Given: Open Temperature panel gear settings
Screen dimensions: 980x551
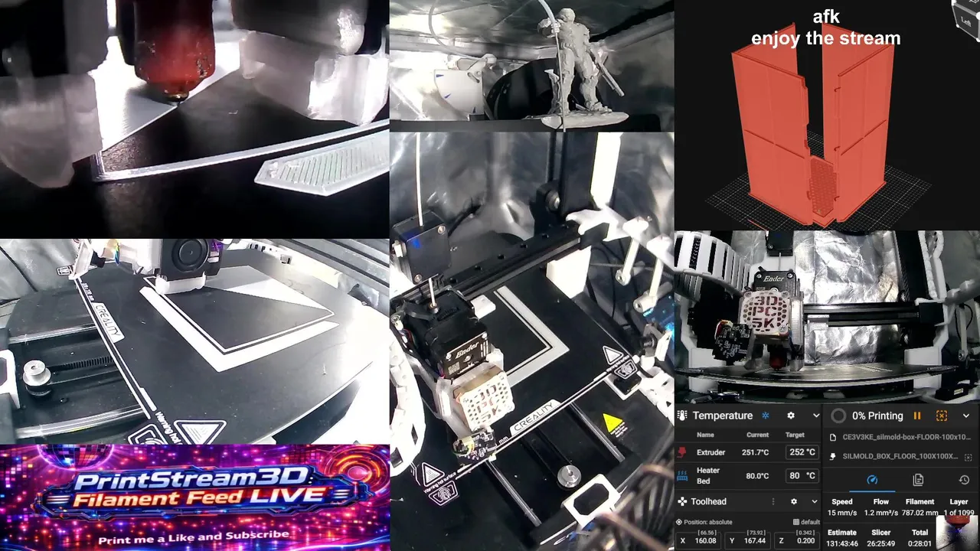Looking at the screenshot, I should (x=791, y=416).
